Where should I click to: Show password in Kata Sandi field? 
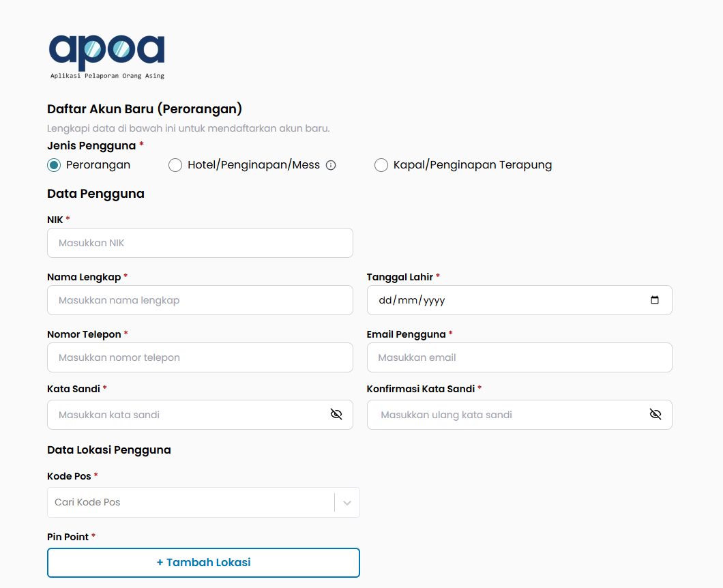pyautogui.click(x=336, y=415)
